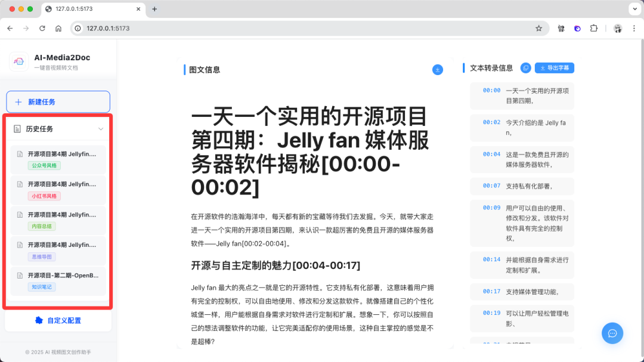Screen dimensions: 644x362
Task: Open the browser extensions puzzle icon
Action: point(594,29)
